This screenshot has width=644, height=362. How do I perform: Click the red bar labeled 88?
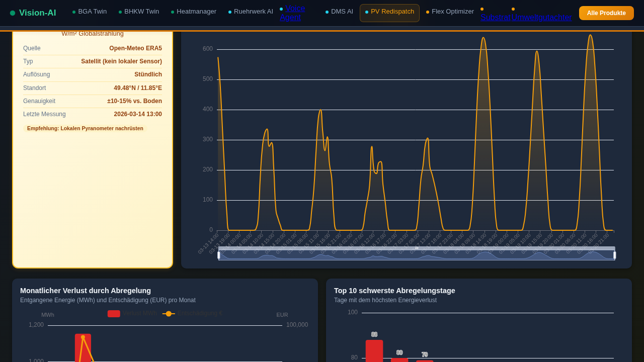point(374,350)
